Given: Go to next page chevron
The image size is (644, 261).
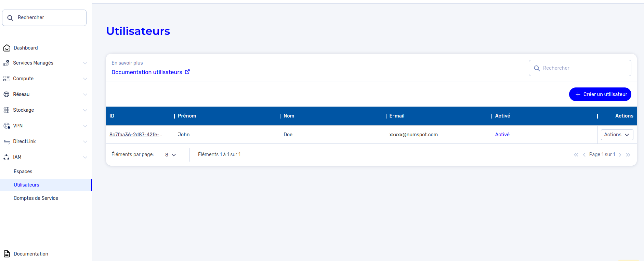Looking at the screenshot, I should (x=620, y=155).
